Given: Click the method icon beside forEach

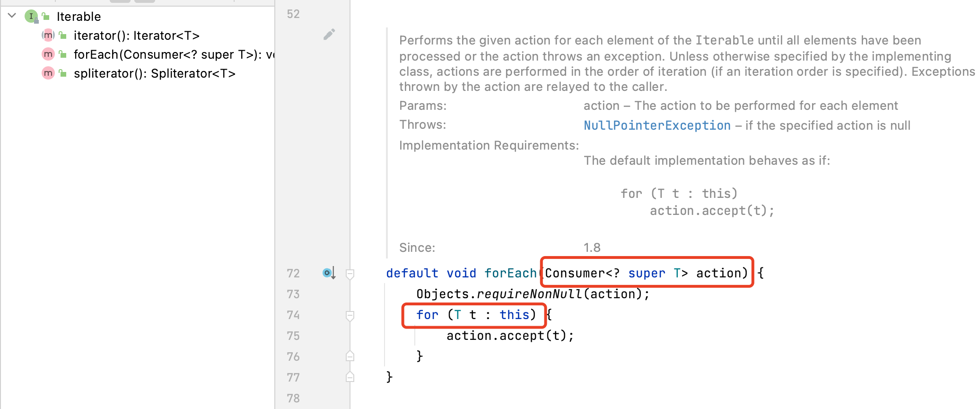Looking at the screenshot, I should pyautogui.click(x=48, y=54).
